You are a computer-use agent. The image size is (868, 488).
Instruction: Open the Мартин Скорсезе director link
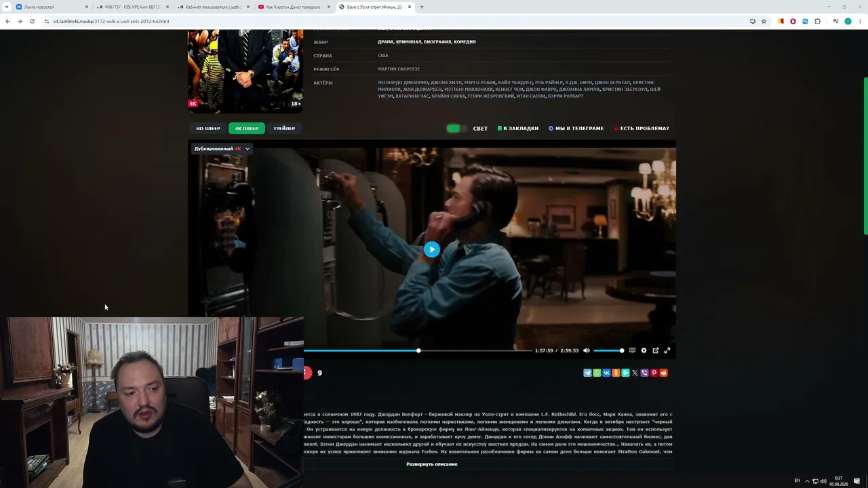point(399,69)
